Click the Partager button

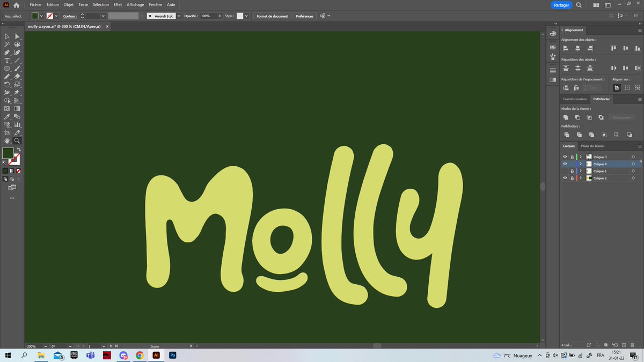(561, 5)
